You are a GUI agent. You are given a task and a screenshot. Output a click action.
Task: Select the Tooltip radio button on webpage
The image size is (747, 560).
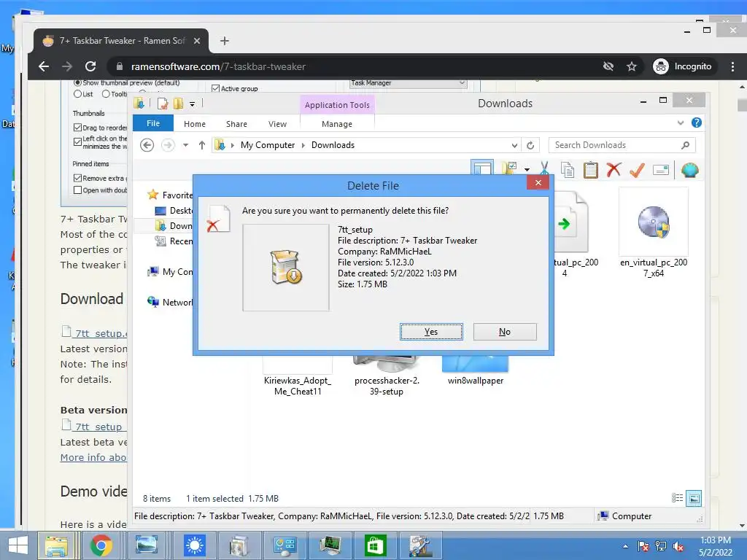click(x=106, y=94)
